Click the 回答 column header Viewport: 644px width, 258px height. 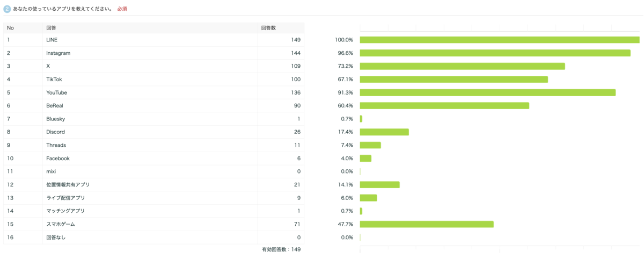tap(51, 28)
